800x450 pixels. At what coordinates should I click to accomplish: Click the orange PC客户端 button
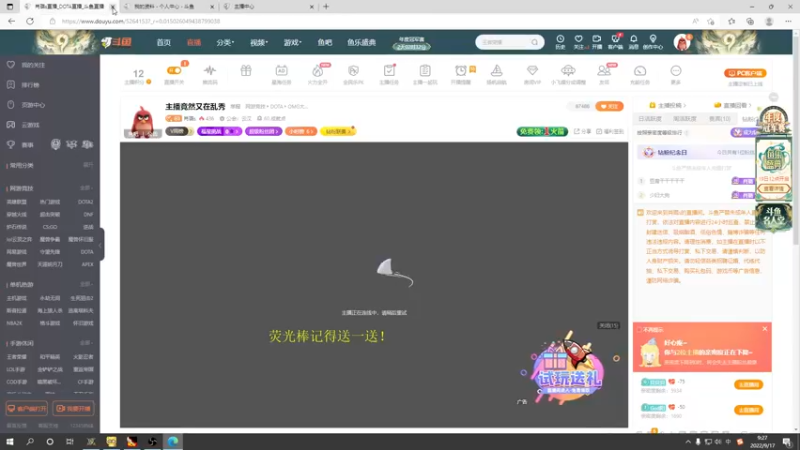[x=745, y=73]
